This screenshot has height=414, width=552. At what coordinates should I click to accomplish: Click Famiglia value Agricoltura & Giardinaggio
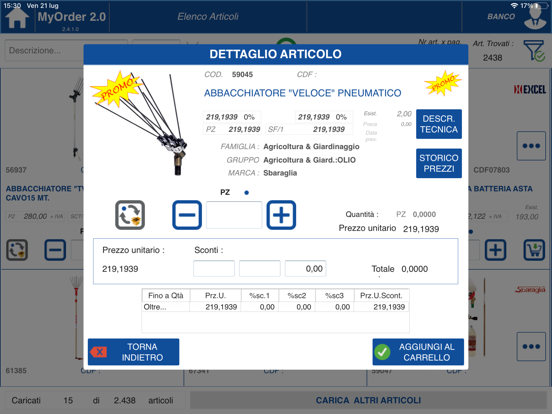(x=311, y=146)
